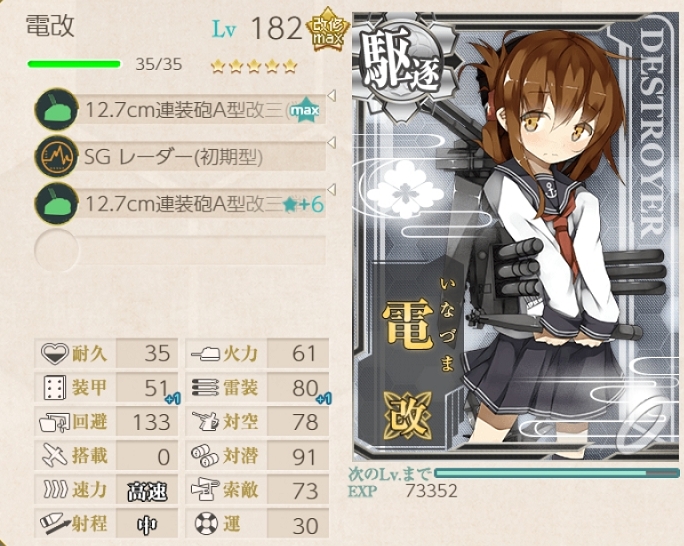Image resolution: width=684 pixels, height=546 pixels.
Task: Select the SG レーダー(初期型) equipment row
Action: (180, 157)
